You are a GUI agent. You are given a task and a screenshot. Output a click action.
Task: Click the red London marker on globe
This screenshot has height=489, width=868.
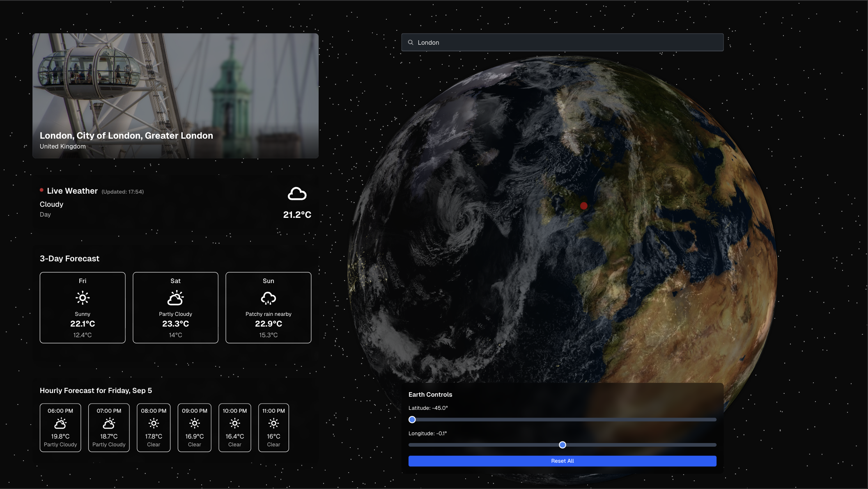[x=583, y=206]
